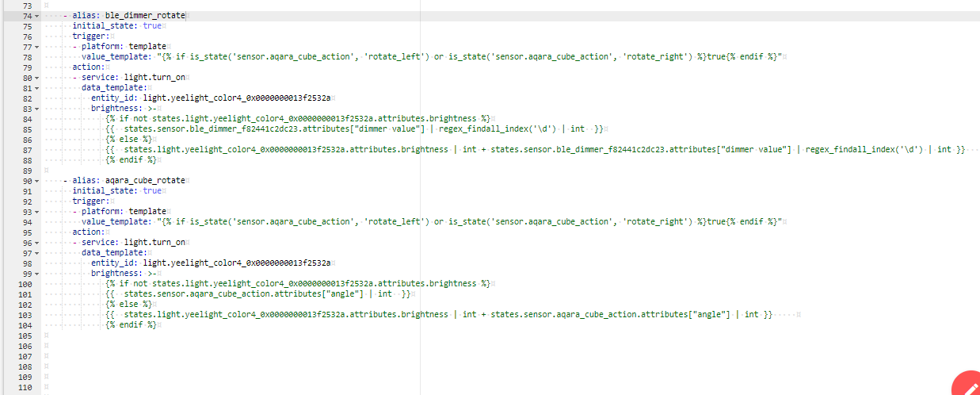Viewport: 980px width, 395px height.
Task: Collapse brightness fold arrow at line 99
Action: click(37, 274)
